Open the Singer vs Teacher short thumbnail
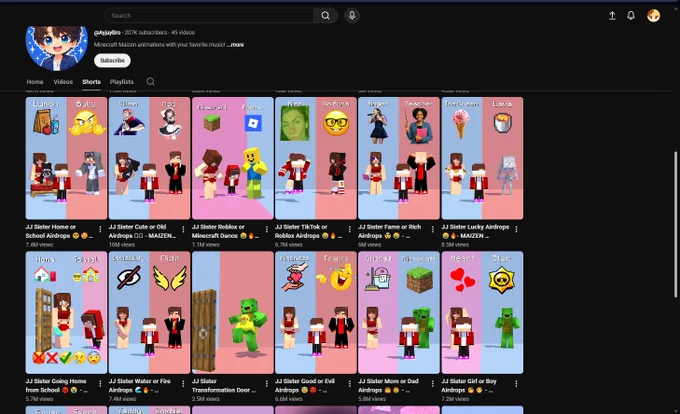This screenshot has height=414, width=680. click(399, 158)
